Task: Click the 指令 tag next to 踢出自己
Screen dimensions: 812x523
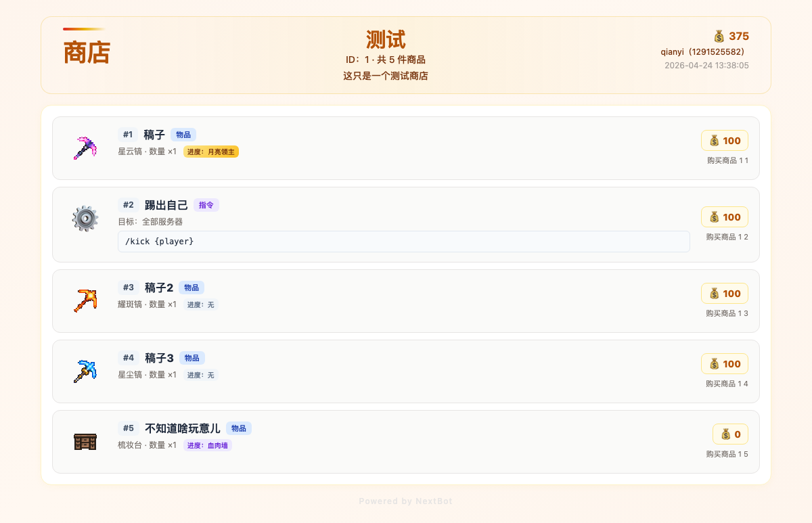Action: [x=206, y=205]
